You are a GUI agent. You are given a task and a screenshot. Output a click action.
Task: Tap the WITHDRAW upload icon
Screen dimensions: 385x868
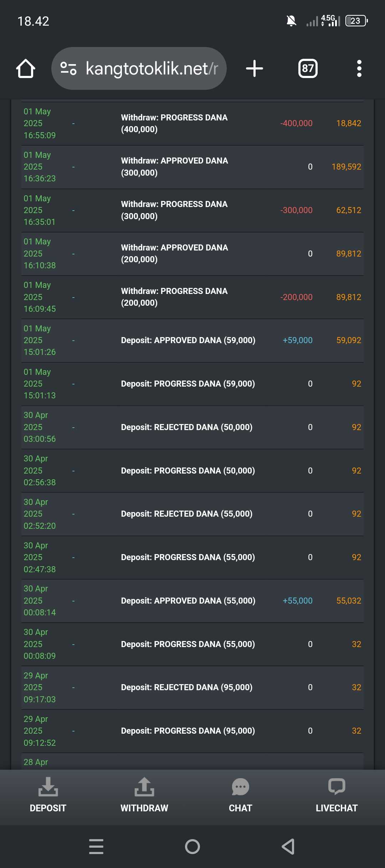pyautogui.click(x=144, y=787)
